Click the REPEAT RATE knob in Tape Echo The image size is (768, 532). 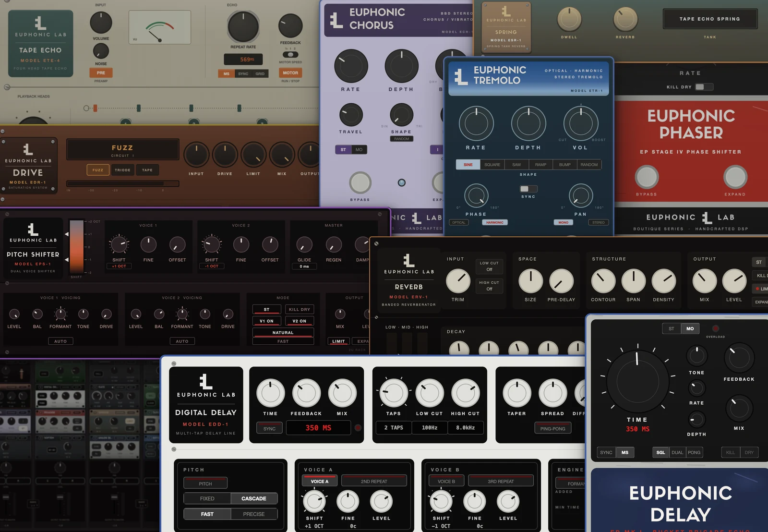243,26
